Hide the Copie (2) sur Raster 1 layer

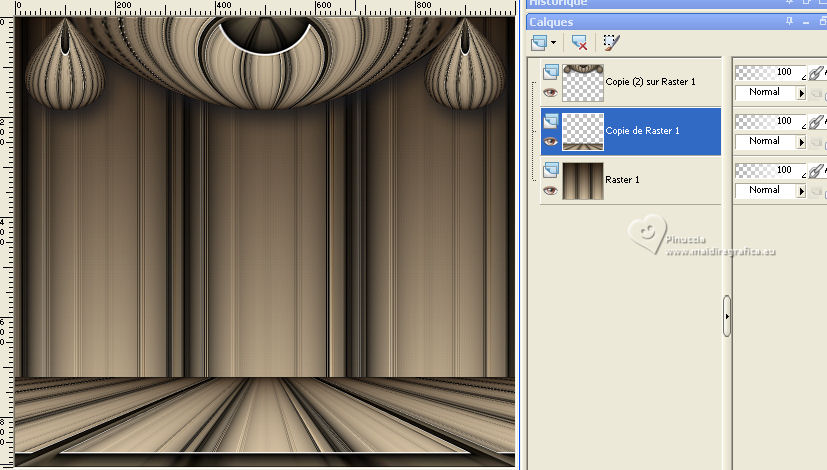pyautogui.click(x=550, y=92)
